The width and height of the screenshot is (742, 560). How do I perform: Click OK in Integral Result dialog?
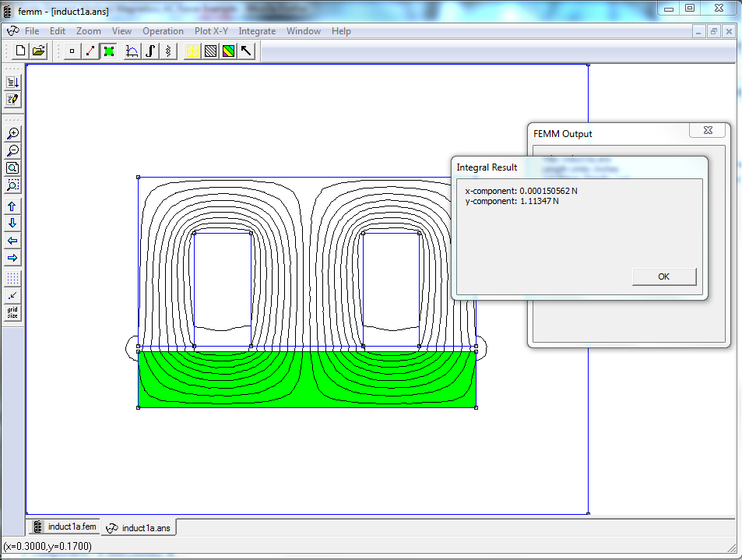coord(664,276)
